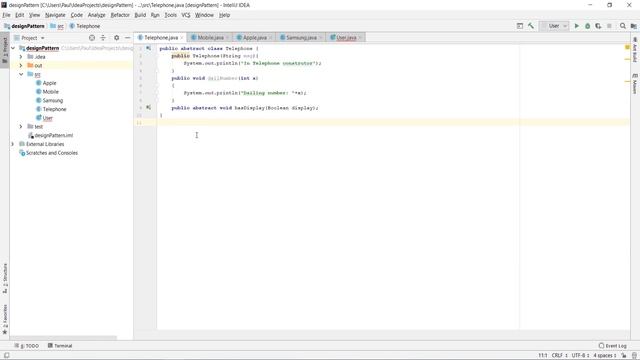The image size is (640, 360).
Task: Click the Stop square icon in toolbar
Action: pos(609,26)
